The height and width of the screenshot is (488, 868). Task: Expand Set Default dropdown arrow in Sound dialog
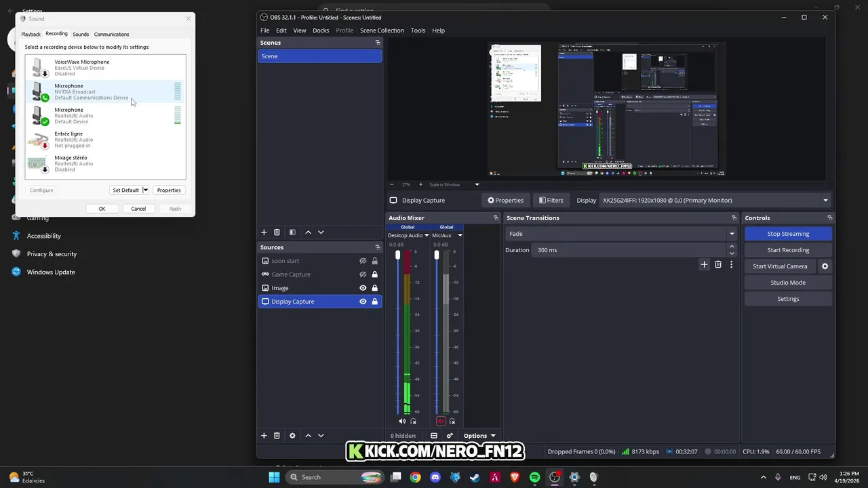[145, 190]
